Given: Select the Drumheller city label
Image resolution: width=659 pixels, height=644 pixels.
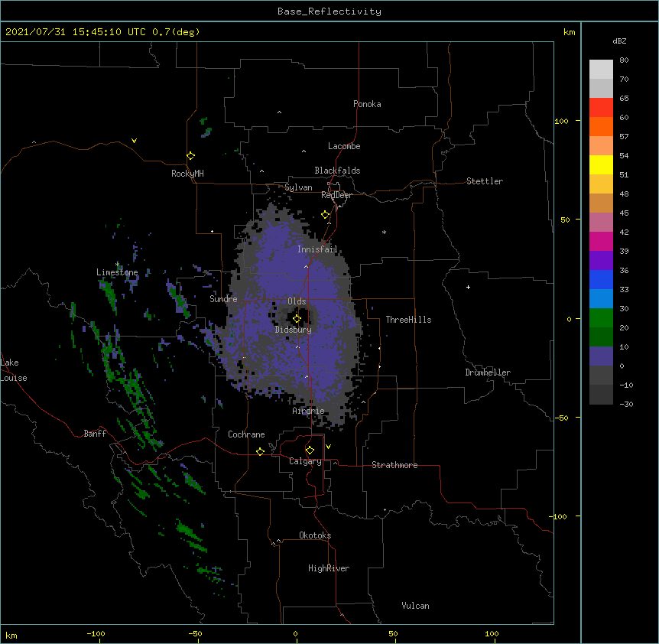Looking at the screenshot, I should click(x=488, y=372).
